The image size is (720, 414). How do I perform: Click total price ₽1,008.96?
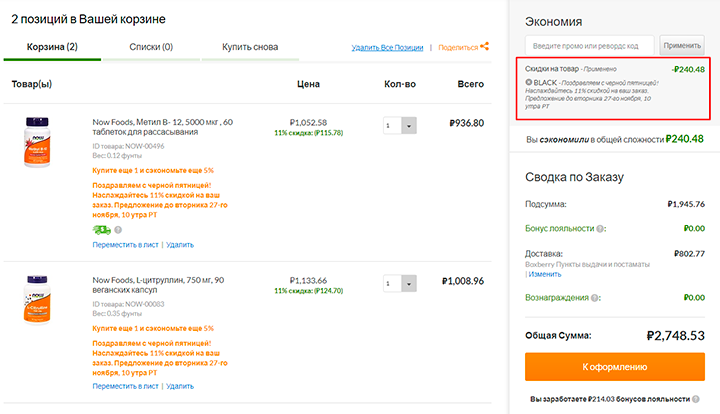(x=463, y=281)
